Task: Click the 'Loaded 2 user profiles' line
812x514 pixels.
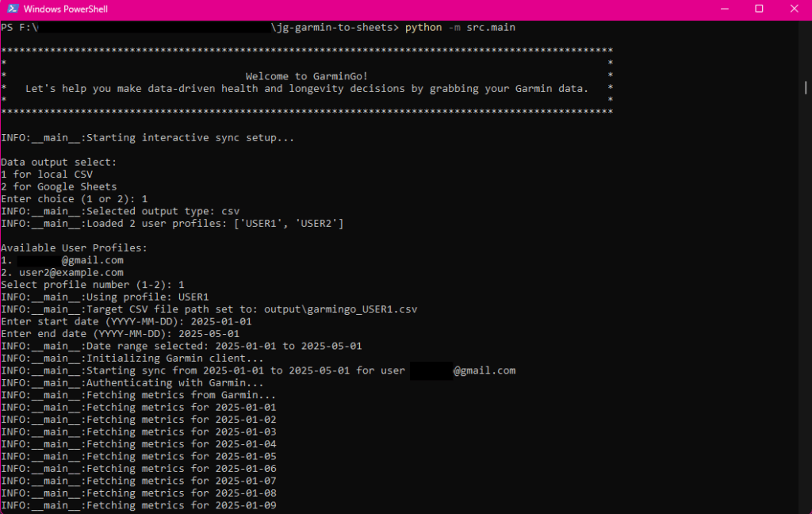Action: [x=172, y=224]
